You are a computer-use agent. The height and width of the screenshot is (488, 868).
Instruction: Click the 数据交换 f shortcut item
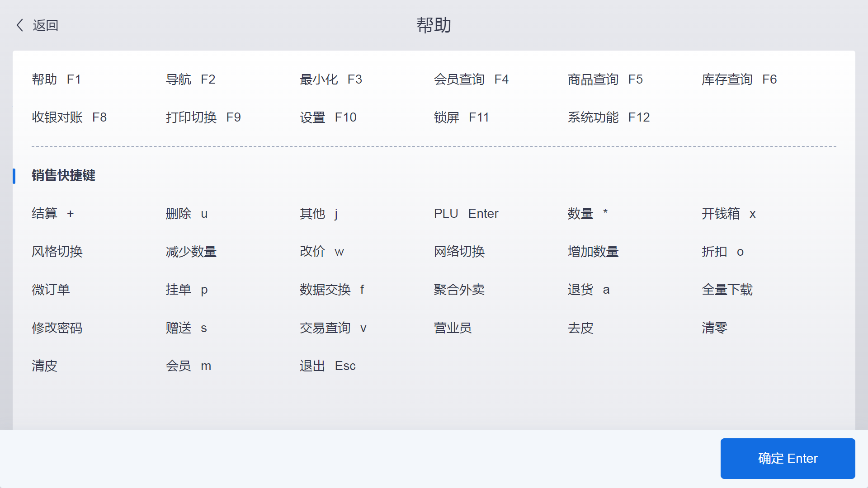(332, 290)
